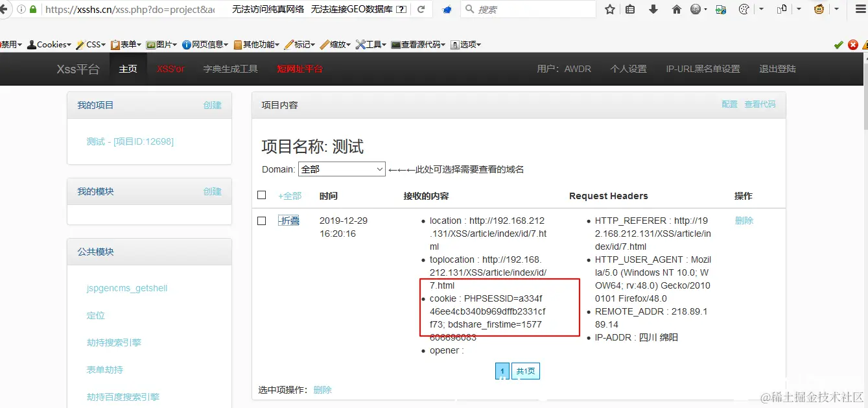Check the select-all checkbox in table header
The image size is (868, 408).
click(262, 195)
